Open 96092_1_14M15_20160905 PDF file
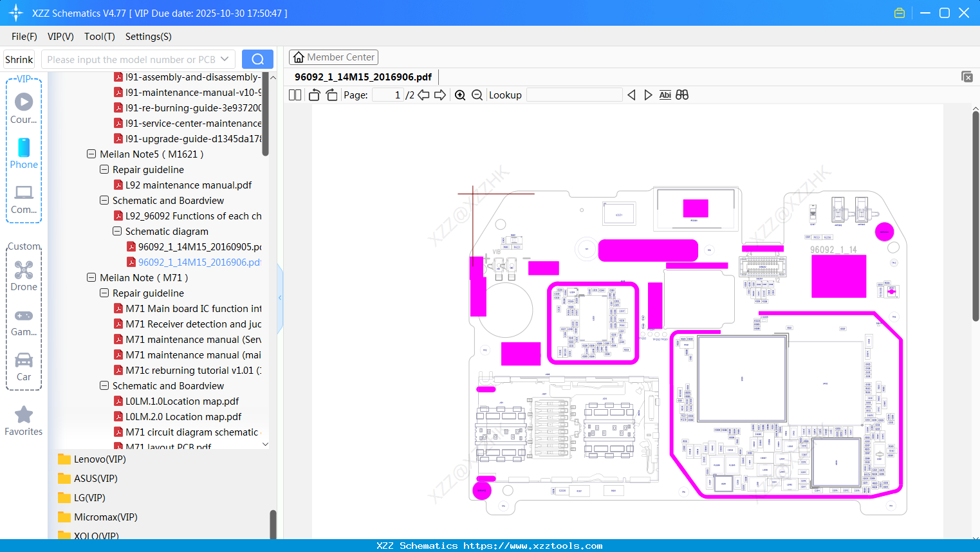The image size is (980, 552). 194,247
